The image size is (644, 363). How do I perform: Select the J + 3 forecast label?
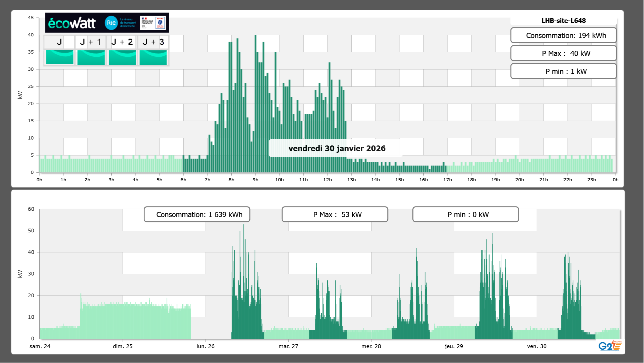tap(153, 42)
